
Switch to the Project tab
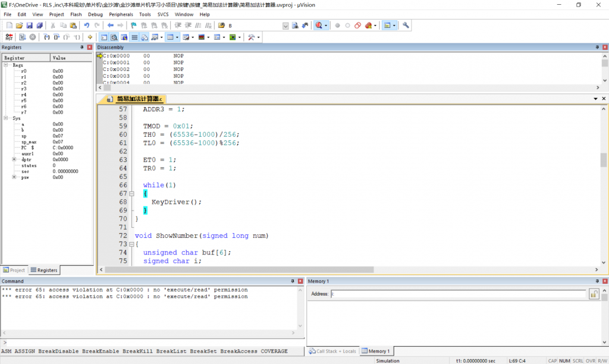point(14,270)
